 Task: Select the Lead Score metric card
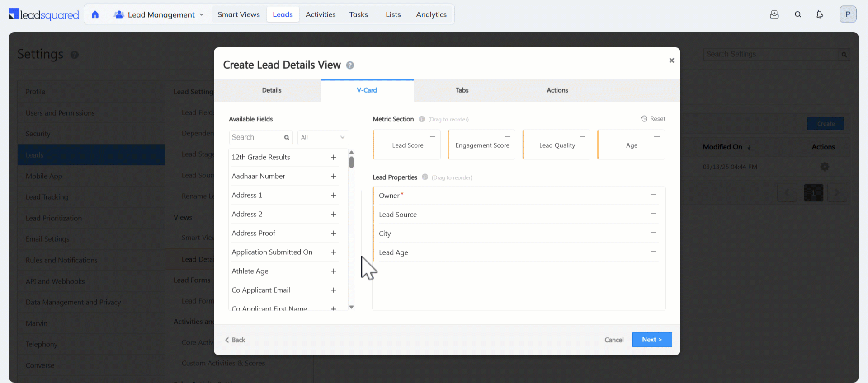(407, 145)
